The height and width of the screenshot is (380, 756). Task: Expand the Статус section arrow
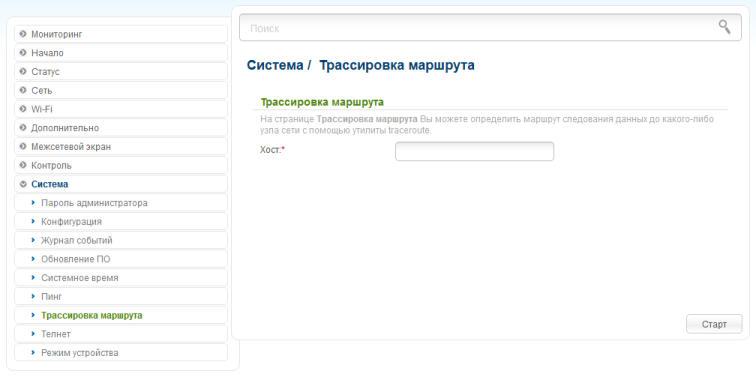[x=23, y=71]
